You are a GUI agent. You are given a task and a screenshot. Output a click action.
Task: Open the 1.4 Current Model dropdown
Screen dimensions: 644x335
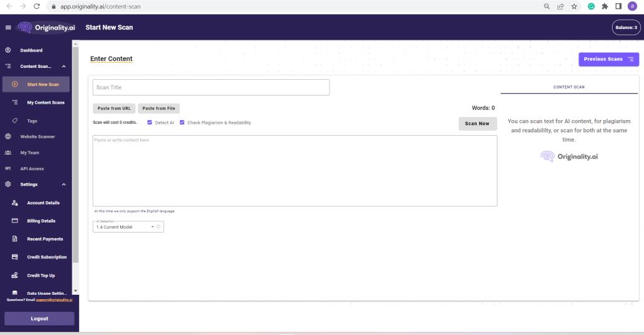(128, 227)
